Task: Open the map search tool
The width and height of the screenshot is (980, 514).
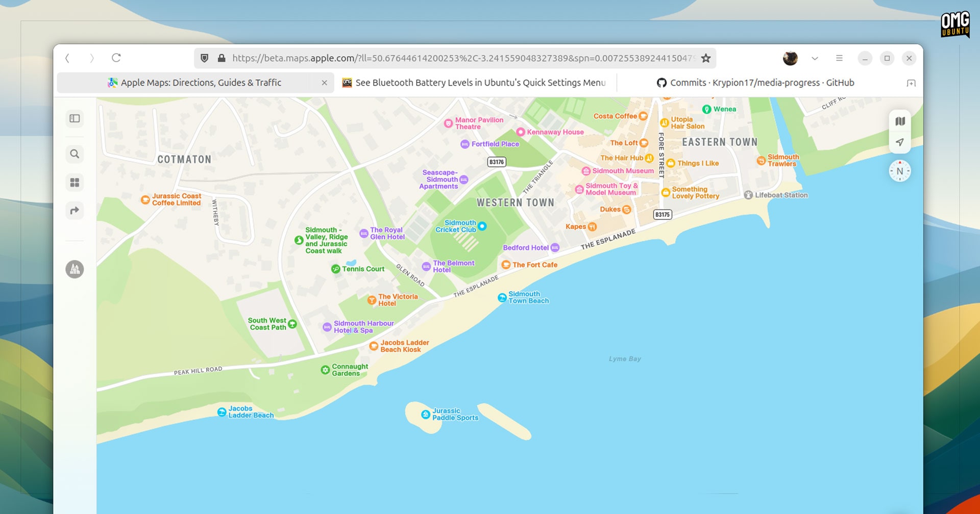Action: [x=75, y=154]
